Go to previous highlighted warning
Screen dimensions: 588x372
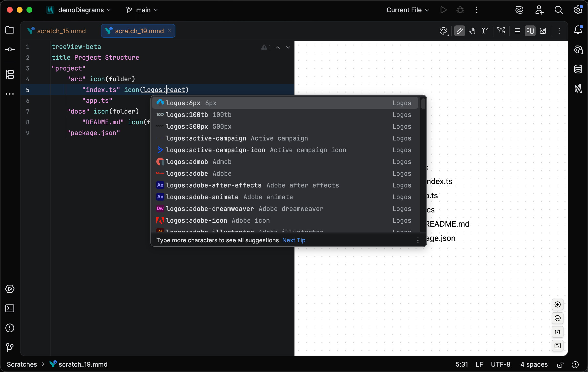point(278,47)
